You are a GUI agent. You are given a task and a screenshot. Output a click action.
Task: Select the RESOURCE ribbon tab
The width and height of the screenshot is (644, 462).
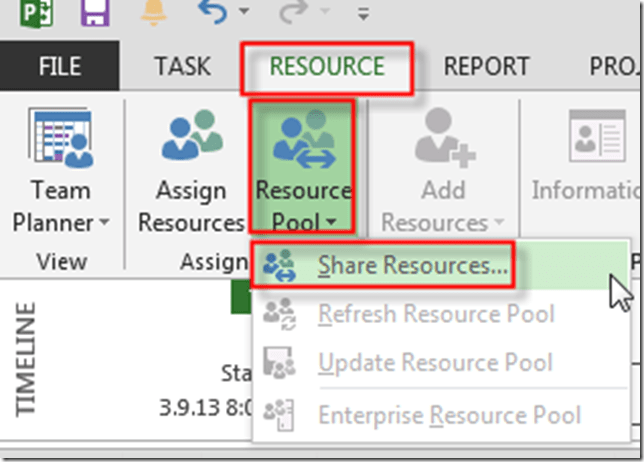coord(328,67)
